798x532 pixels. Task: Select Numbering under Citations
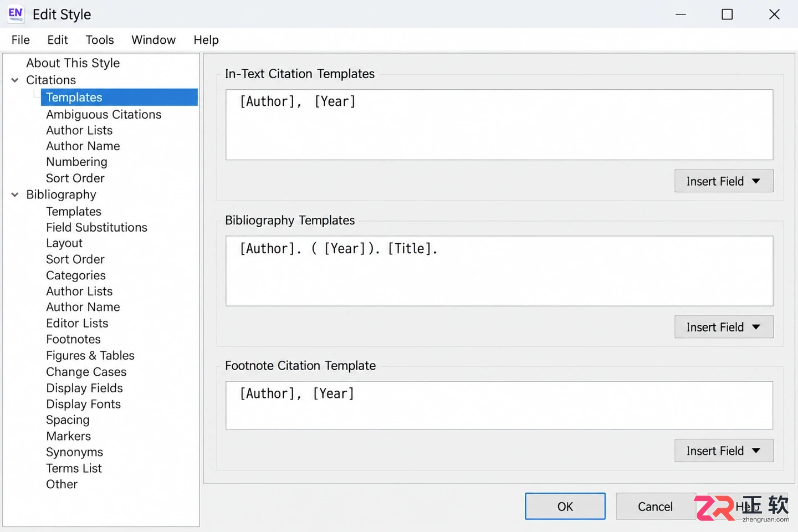click(x=76, y=162)
